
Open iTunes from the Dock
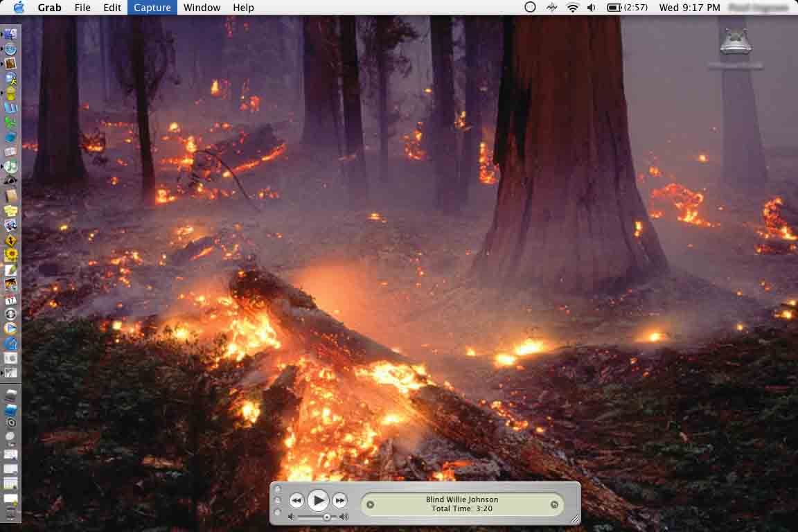coord(10,166)
